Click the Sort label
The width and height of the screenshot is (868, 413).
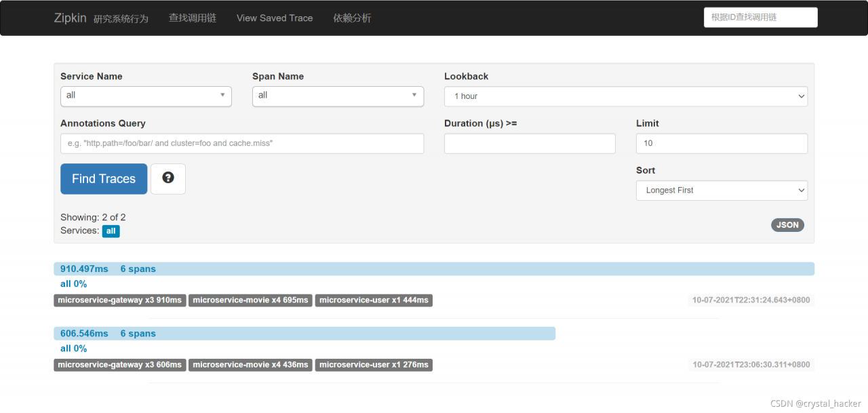coord(646,171)
